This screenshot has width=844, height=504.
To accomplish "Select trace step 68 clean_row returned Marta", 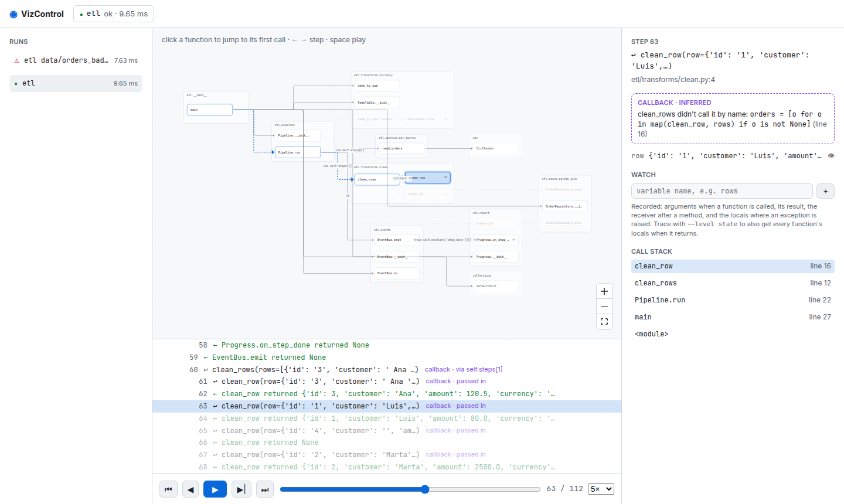I will tap(387, 467).
